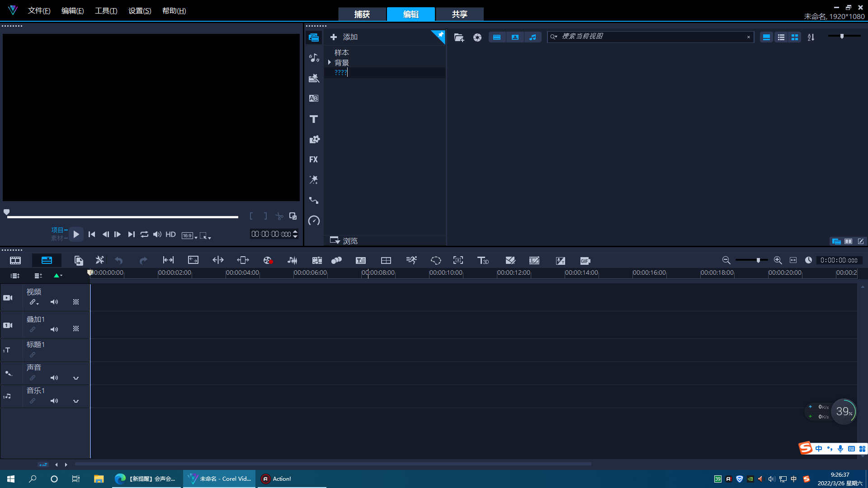Open the sort library media menu
This screenshot has width=868, height=488.
(x=811, y=38)
